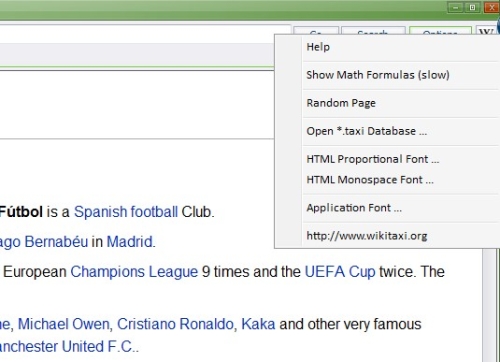
Task: Minimize the WikiTaxi window
Action: [456, 7]
